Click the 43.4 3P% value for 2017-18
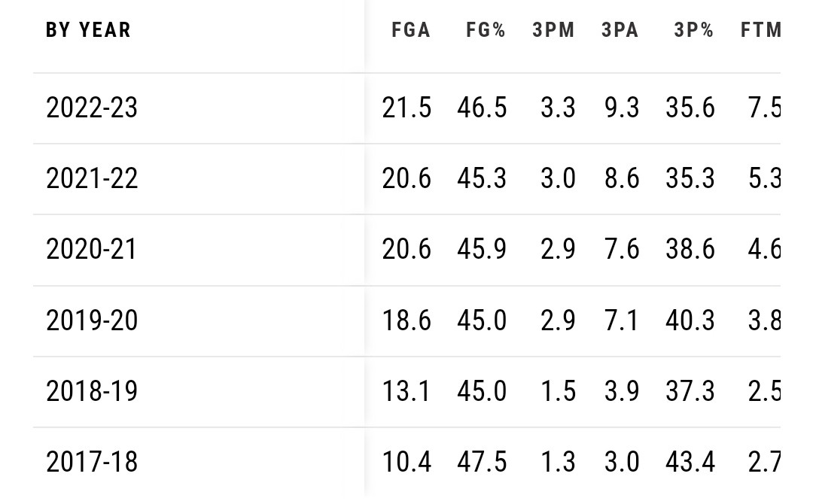The height and width of the screenshot is (504, 813). click(x=690, y=461)
